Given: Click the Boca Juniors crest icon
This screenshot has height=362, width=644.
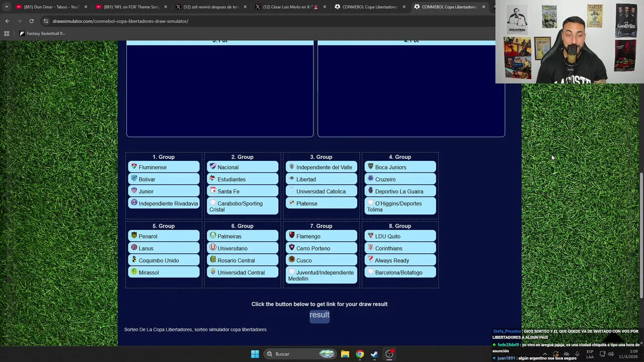Looking at the screenshot, I should pos(370,166).
